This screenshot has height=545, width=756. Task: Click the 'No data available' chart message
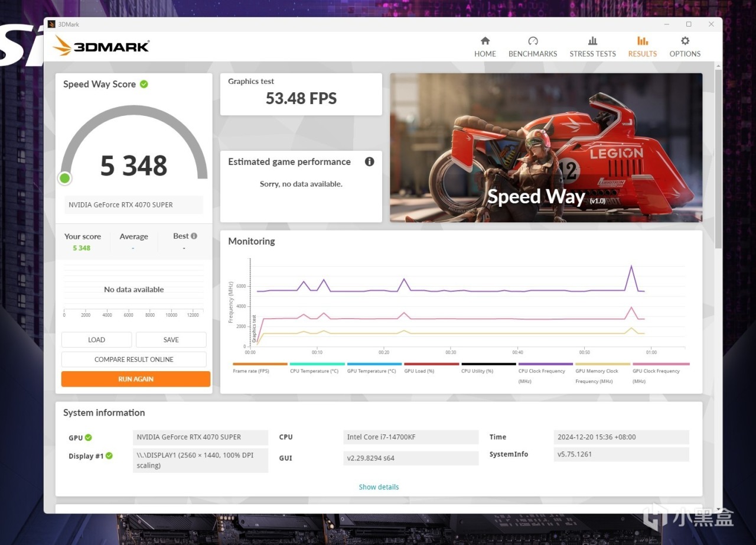[134, 290]
